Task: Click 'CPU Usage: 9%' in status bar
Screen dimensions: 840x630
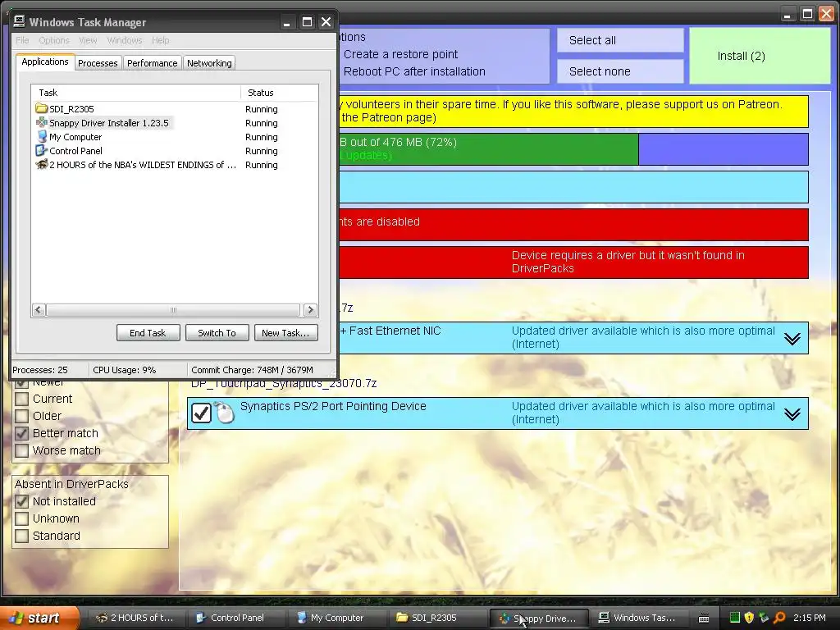Action: coord(125,370)
